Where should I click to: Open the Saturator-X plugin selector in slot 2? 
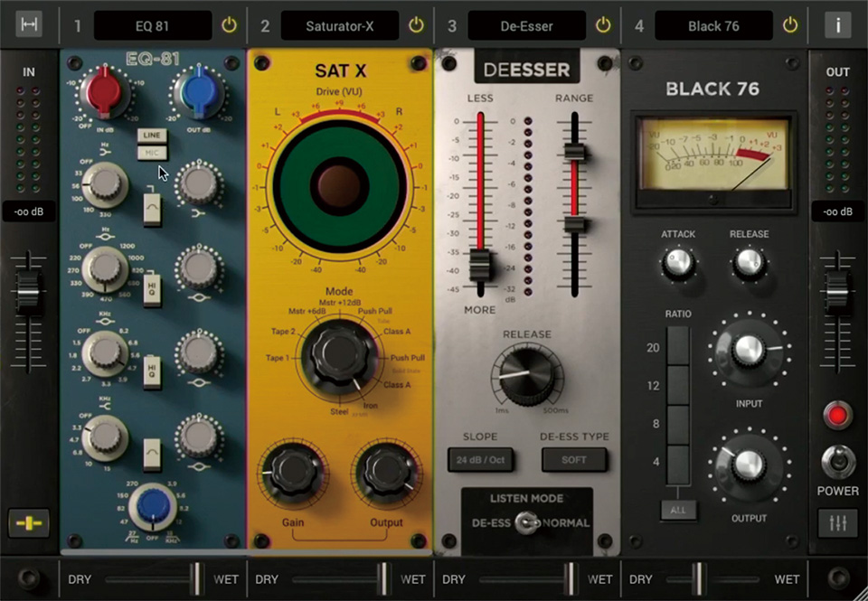[340, 25]
